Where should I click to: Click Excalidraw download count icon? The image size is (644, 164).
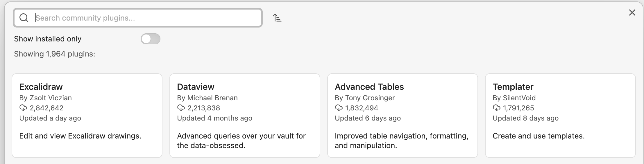click(x=23, y=108)
